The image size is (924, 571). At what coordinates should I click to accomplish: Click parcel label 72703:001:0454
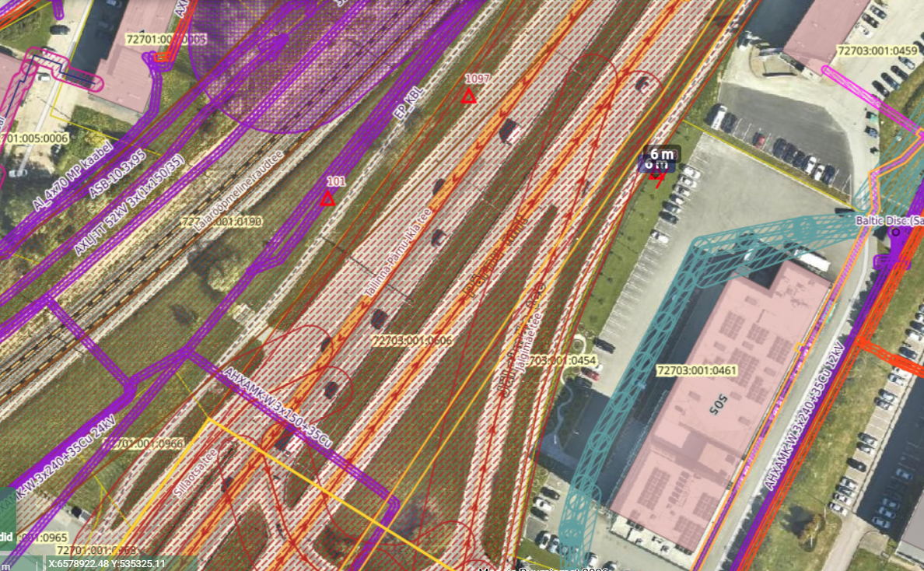(562, 360)
